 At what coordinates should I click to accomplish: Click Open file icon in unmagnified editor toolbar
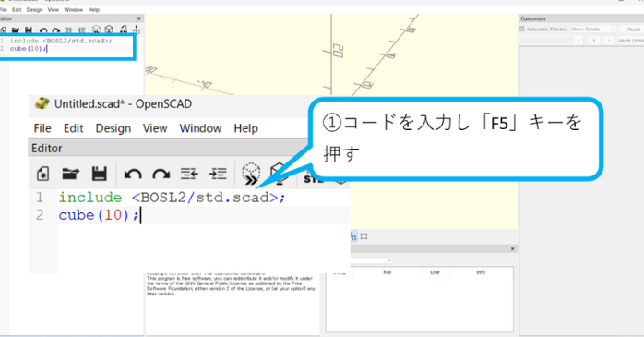click(16, 30)
